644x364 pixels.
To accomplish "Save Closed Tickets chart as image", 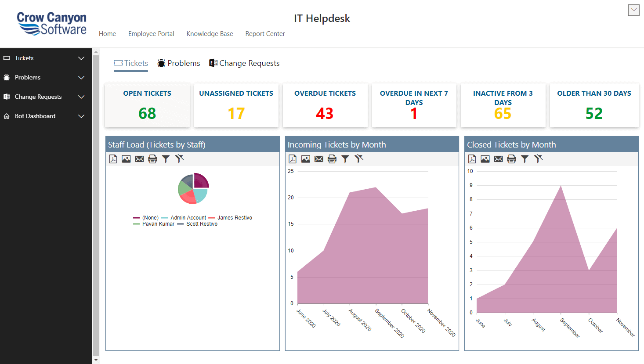I will tap(485, 159).
